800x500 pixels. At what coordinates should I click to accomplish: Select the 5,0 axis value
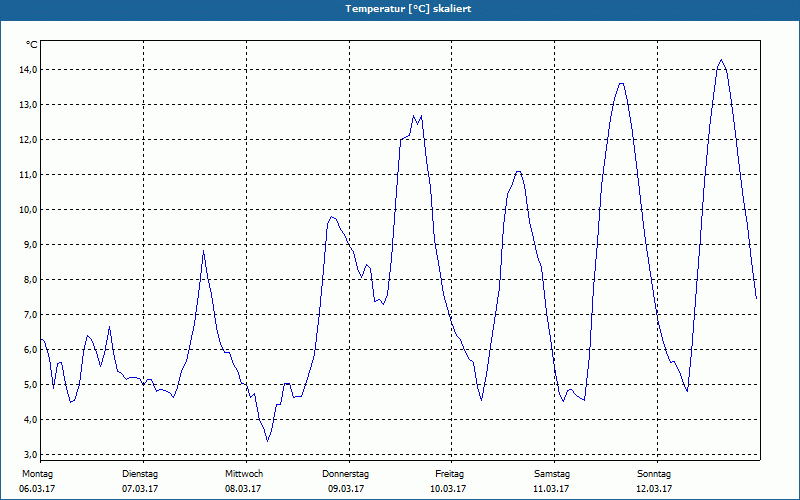[30, 385]
